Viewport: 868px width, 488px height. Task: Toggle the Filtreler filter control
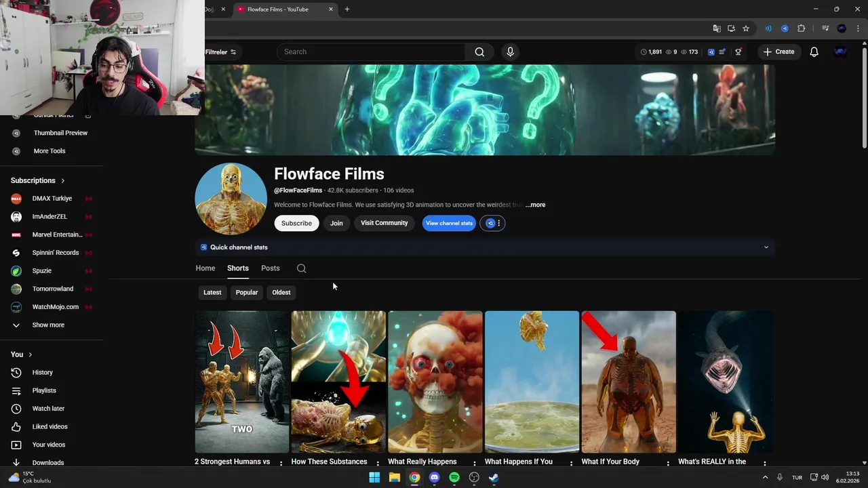click(x=221, y=52)
